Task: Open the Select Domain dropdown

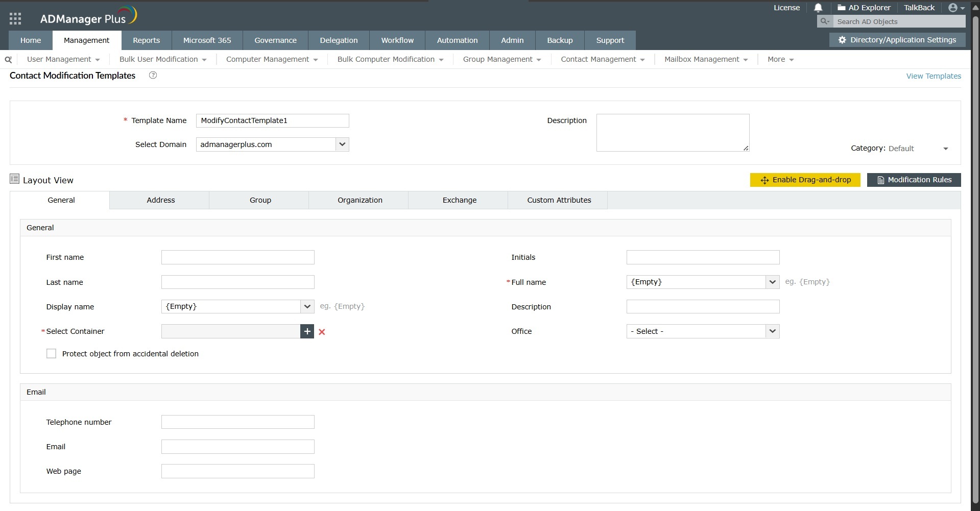Action: click(342, 144)
